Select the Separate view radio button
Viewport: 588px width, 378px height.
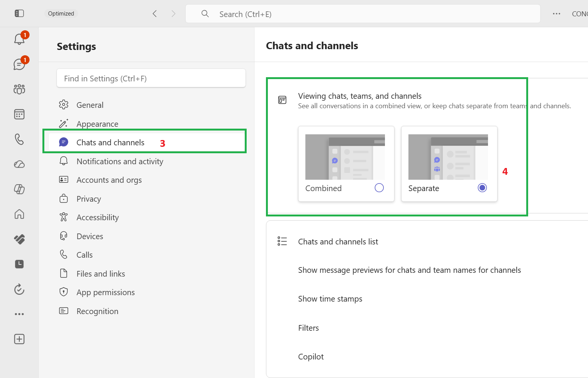482,188
